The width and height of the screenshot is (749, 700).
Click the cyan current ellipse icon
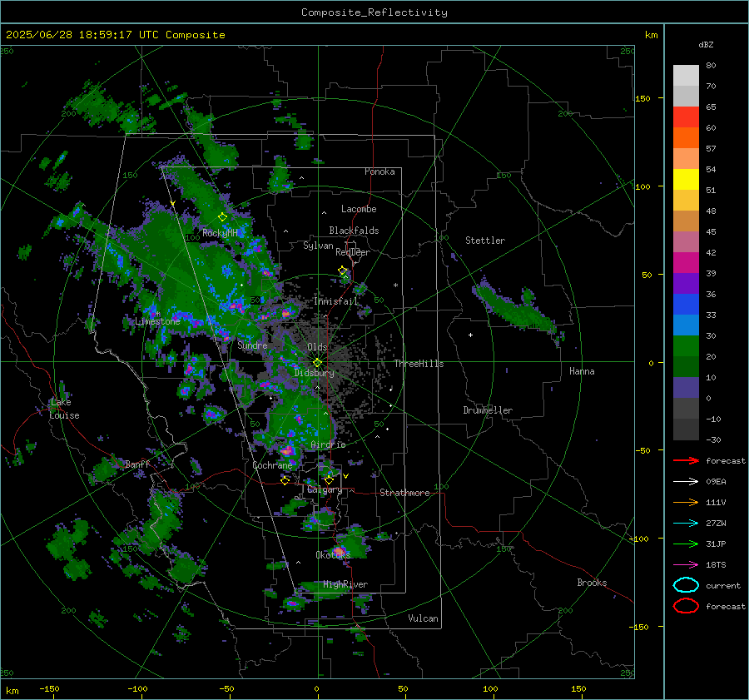[686, 585]
